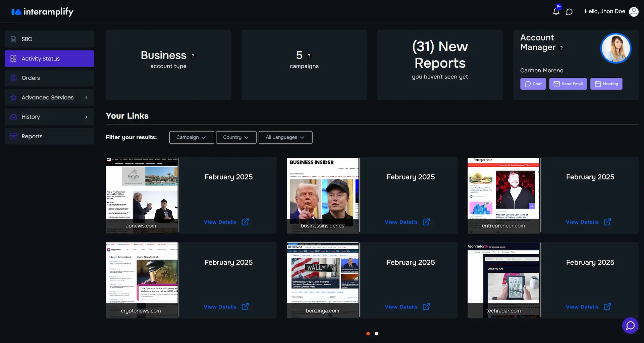Click the Reports archive icon in sidebar
The image size is (644, 343).
(x=13, y=136)
